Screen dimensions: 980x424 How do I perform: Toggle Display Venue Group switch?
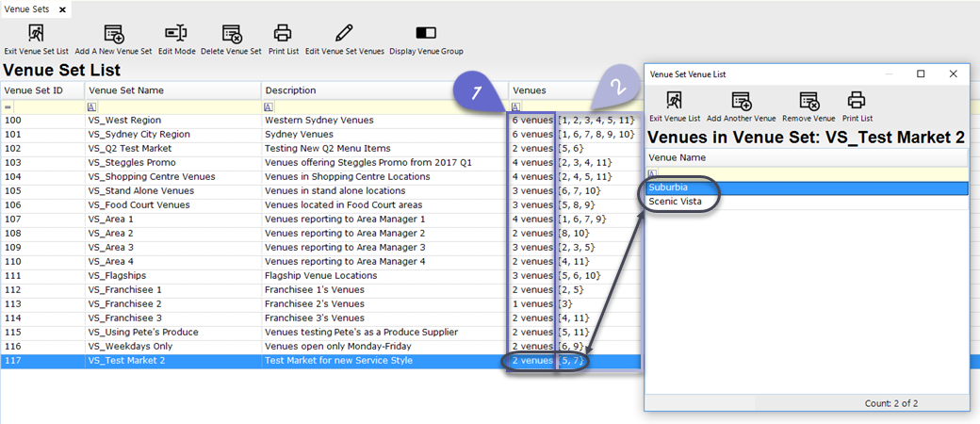426,34
